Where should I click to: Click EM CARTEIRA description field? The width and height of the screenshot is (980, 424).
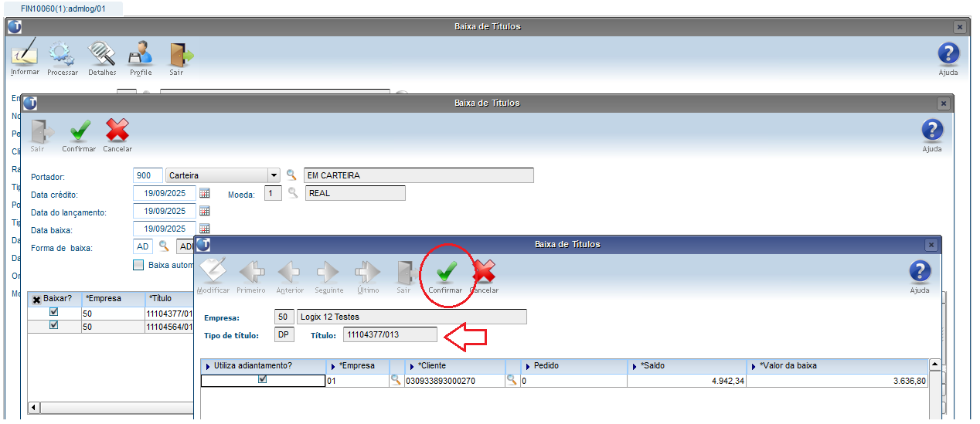(x=419, y=175)
